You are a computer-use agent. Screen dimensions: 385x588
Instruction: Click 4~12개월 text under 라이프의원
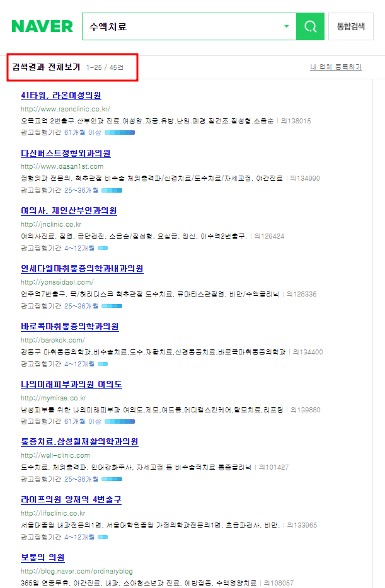(79, 537)
